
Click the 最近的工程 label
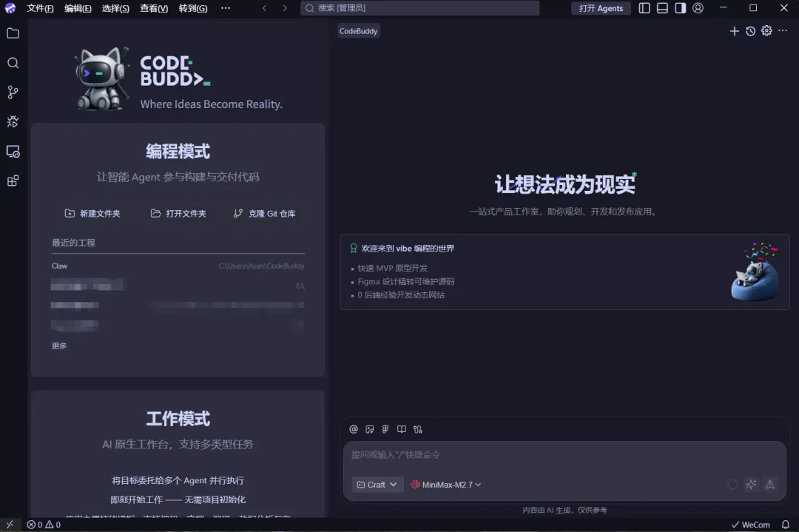tap(73, 243)
